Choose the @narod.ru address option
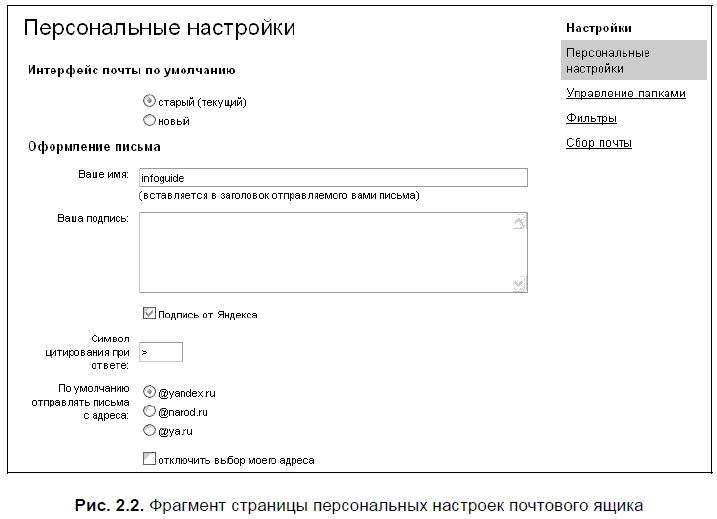717x519 pixels. click(x=150, y=411)
